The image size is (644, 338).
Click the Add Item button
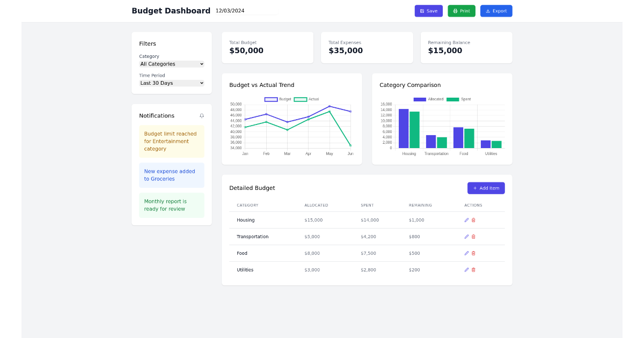(486, 188)
